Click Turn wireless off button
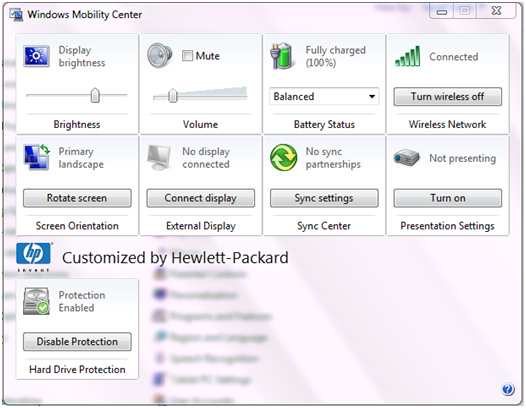Screen dimensions: 526x408 click(x=448, y=97)
